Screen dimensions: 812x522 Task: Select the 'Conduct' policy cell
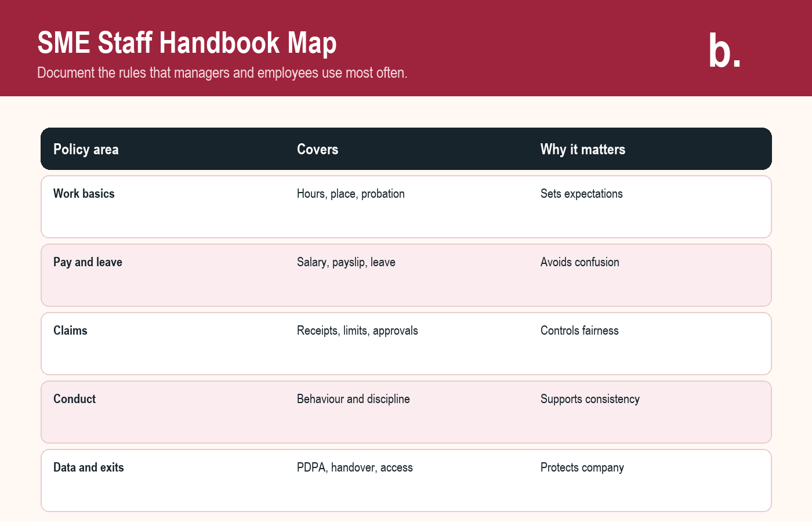coord(74,399)
